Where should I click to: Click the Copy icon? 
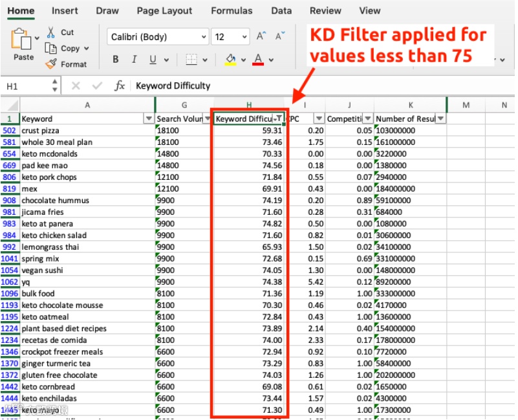pos(50,49)
